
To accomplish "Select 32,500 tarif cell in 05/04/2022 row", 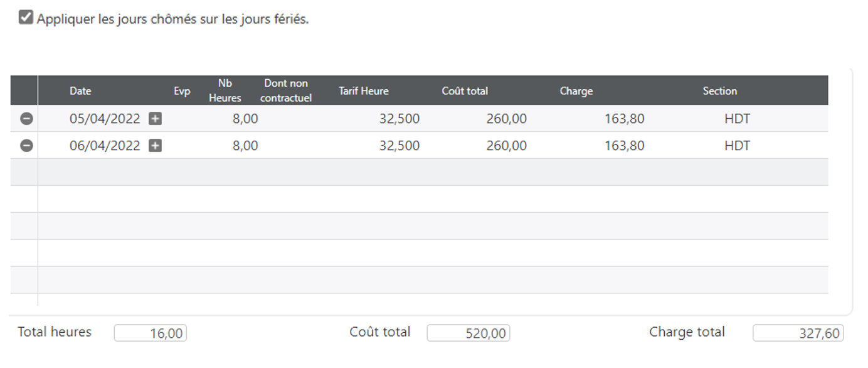I will [399, 119].
